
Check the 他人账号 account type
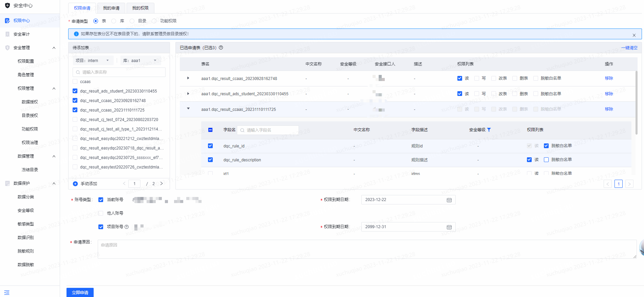(x=101, y=213)
